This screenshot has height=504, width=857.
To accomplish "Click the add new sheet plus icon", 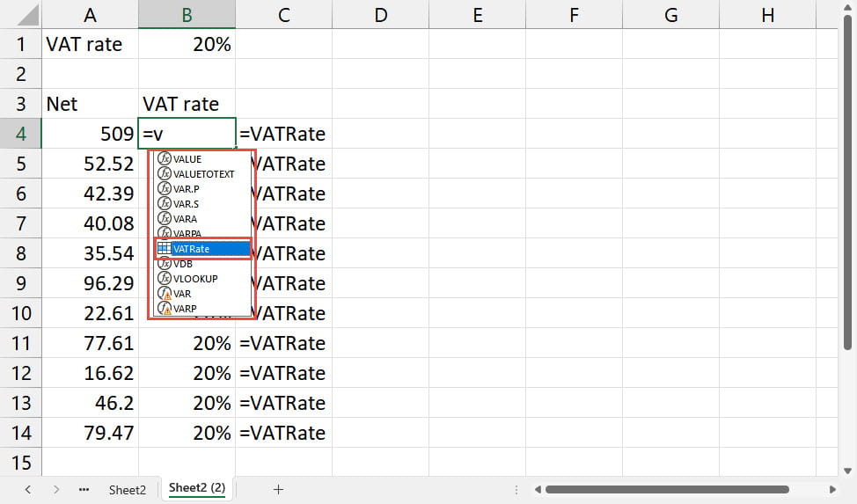I will [x=278, y=489].
